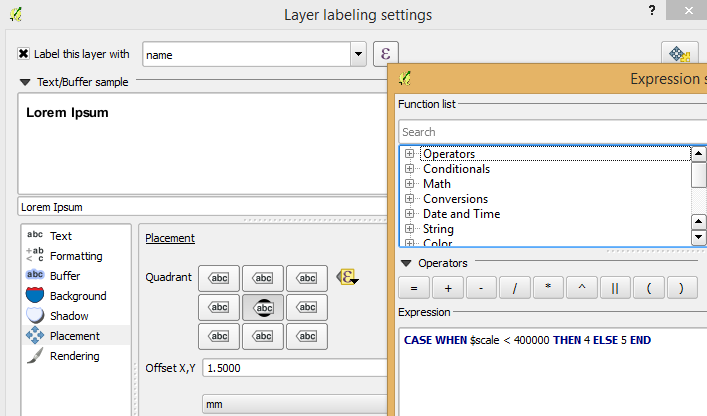
Task: Select the center quadrant placement button
Action: click(263, 308)
